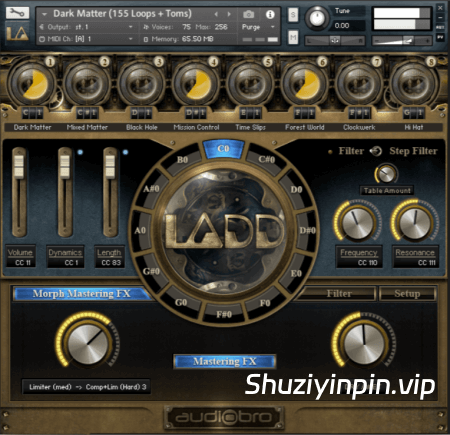The image size is (450, 435).
Task: Click the Dynamics CC 1 label
Action: [x=65, y=257]
